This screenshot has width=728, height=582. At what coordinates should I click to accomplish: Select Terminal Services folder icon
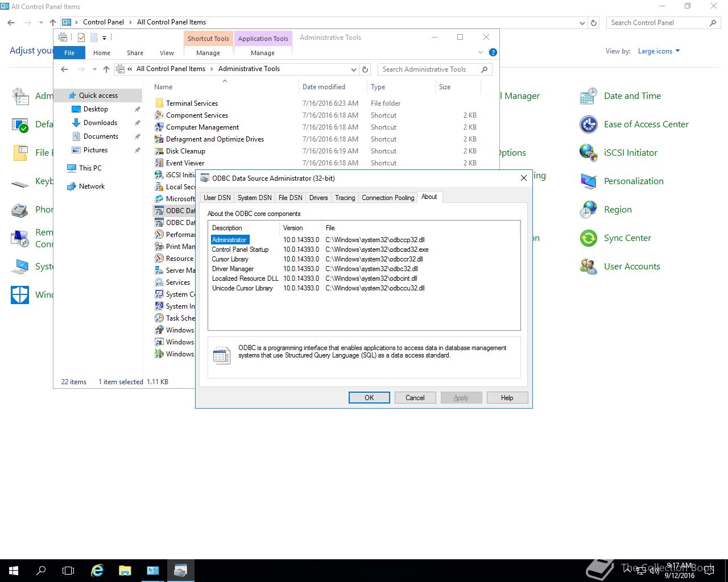pos(159,103)
